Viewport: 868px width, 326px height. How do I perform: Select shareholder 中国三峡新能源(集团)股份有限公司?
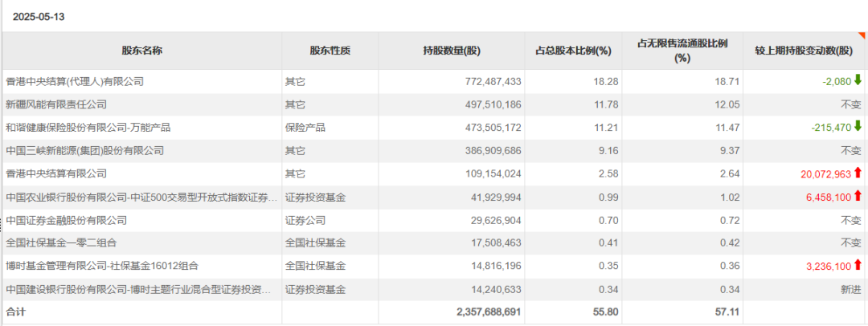coord(84,150)
